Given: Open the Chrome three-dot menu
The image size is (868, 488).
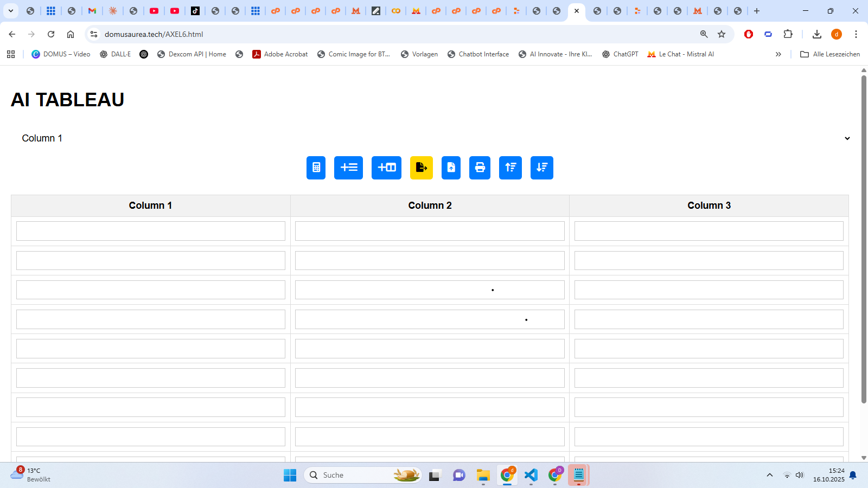Looking at the screenshot, I should 856,34.
